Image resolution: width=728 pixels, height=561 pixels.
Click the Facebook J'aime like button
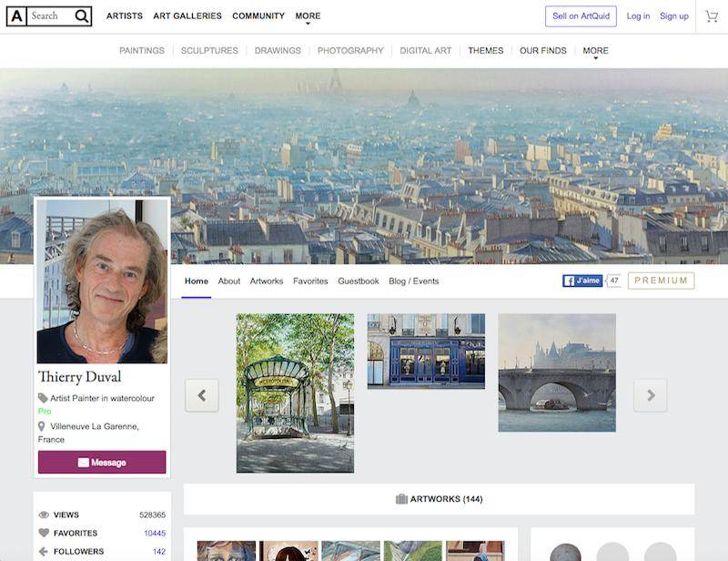click(582, 280)
